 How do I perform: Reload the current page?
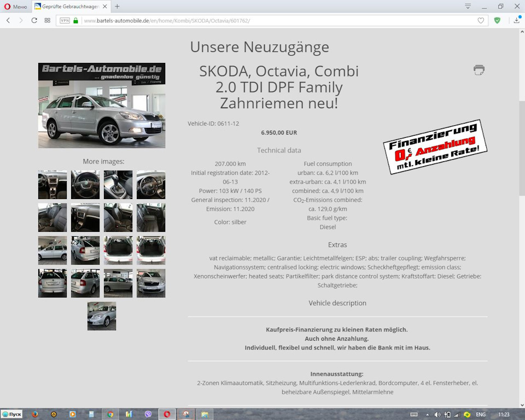tap(34, 20)
